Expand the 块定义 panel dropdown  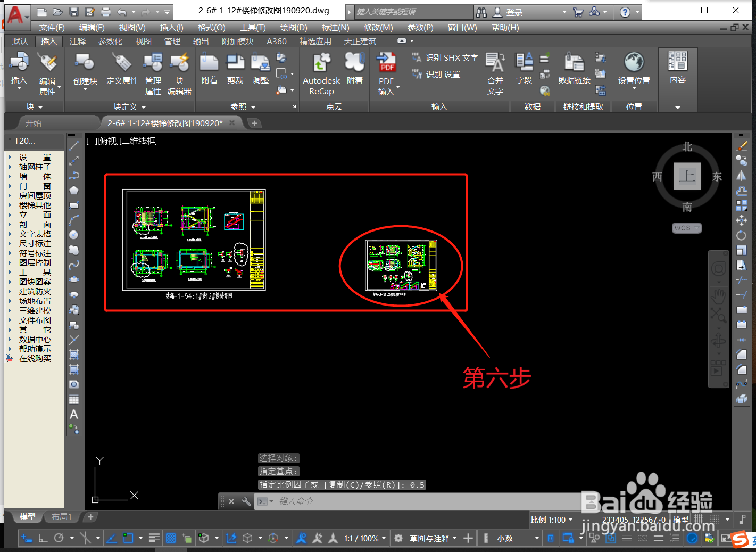(x=129, y=107)
